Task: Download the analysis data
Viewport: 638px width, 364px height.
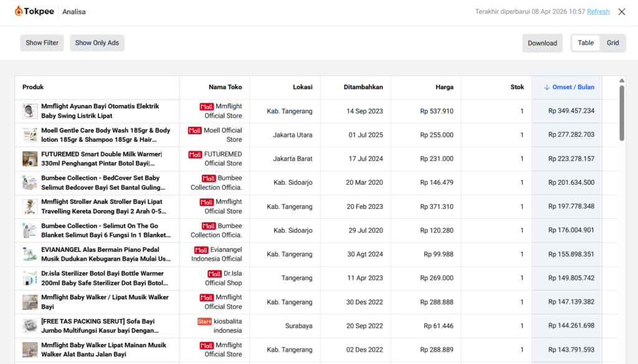Action: pos(543,43)
